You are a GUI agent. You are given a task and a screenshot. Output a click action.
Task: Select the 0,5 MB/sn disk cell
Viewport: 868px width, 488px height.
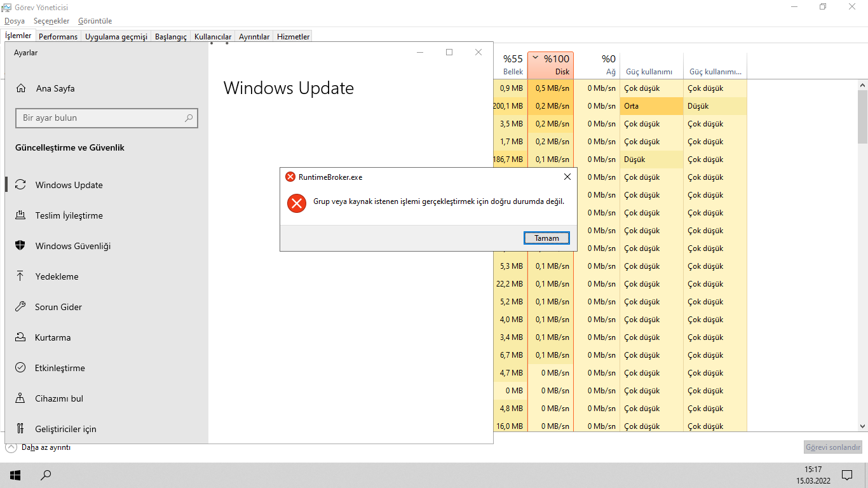[x=550, y=88]
